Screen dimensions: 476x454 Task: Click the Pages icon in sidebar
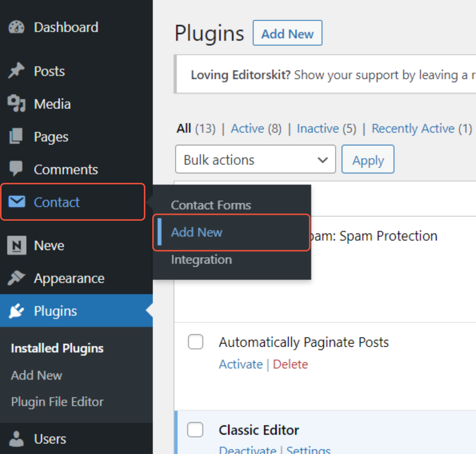16,136
